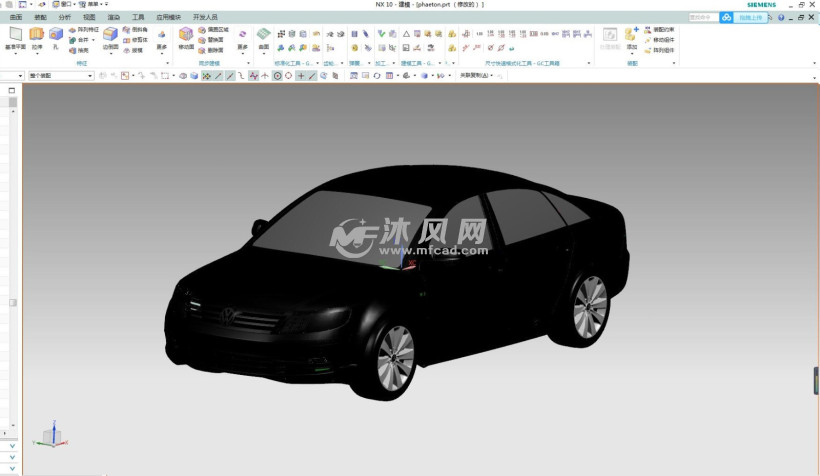820x476 pixels.
Task: Toggle midpoint snapping
Action: coord(230,76)
